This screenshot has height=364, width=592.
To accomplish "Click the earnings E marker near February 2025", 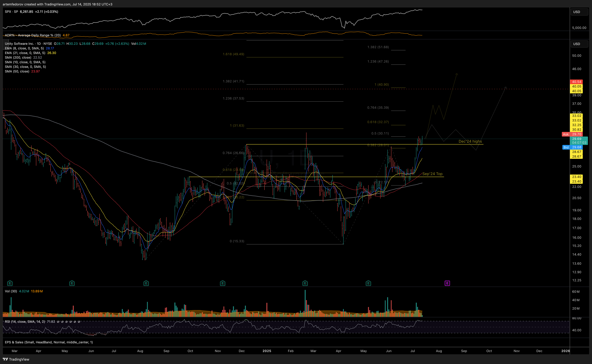I will pos(305,283).
